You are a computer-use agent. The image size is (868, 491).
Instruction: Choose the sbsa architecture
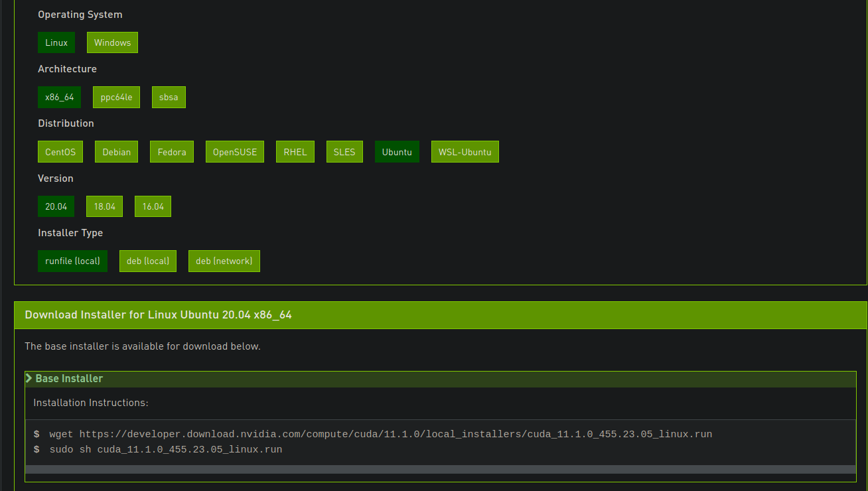tap(169, 97)
